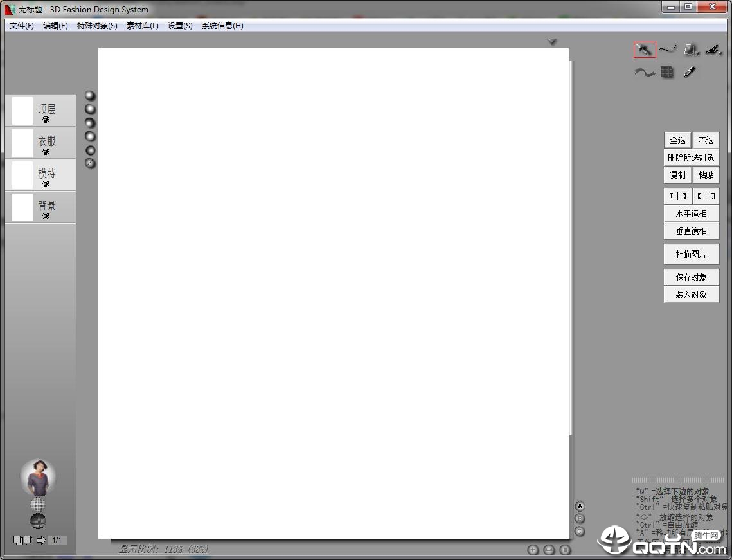Image resolution: width=732 pixels, height=560 pixels.
Task: Click the third sphere button beside canvas
Action: click(x=90, y=123)
